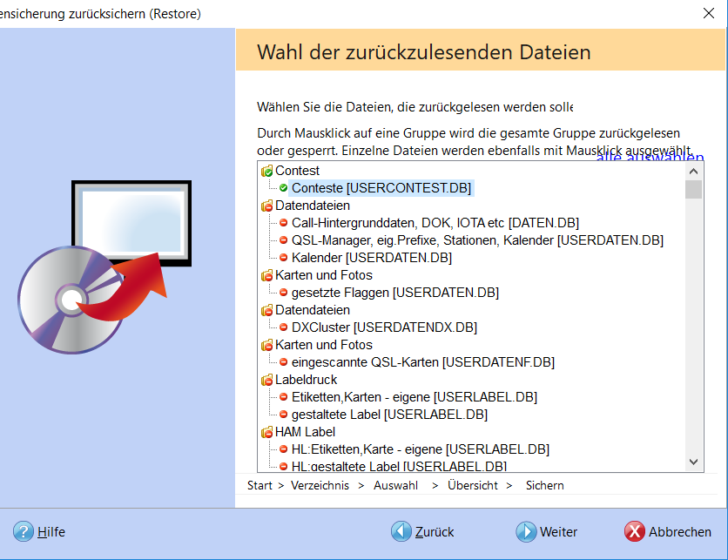Viewport: 728px width, 560px height.
Task: Click the folder icon of the first Datendateien group
Action: coord(267,206)
